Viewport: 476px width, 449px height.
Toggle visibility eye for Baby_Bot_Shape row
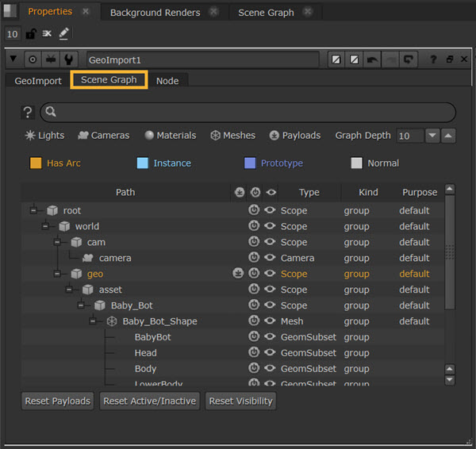pos(271,321)
